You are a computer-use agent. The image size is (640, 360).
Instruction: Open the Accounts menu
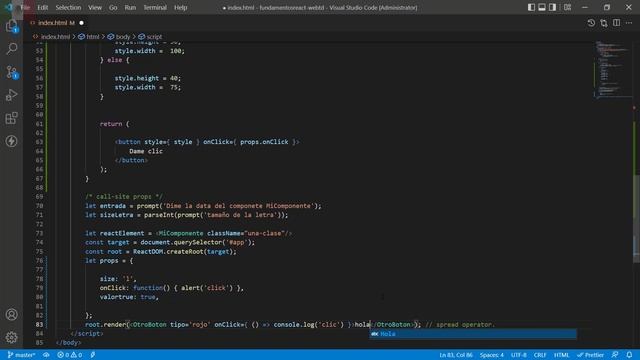(11, 315)
